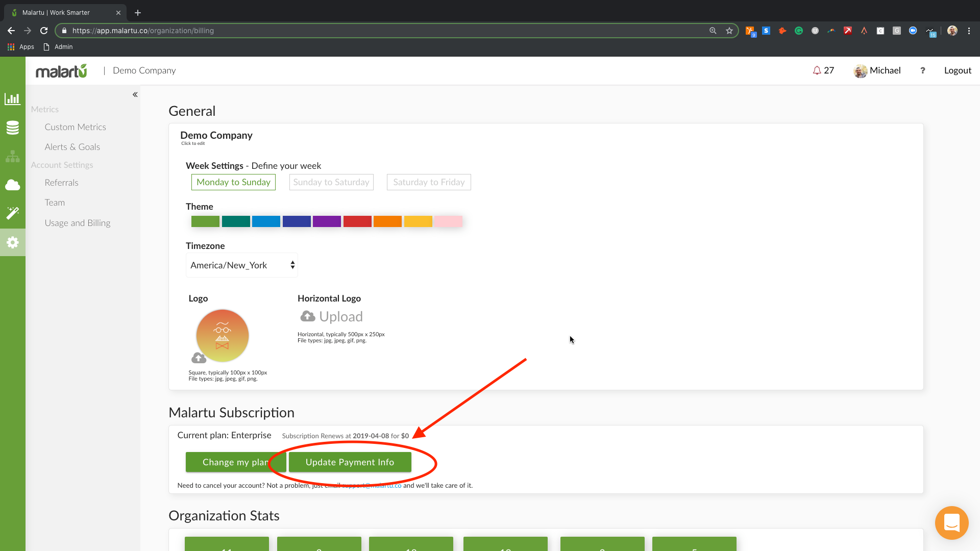This screenshot has height=551, width=980.
Task: Open the Intercom chat bubble
Action: [x=951, y=522]
